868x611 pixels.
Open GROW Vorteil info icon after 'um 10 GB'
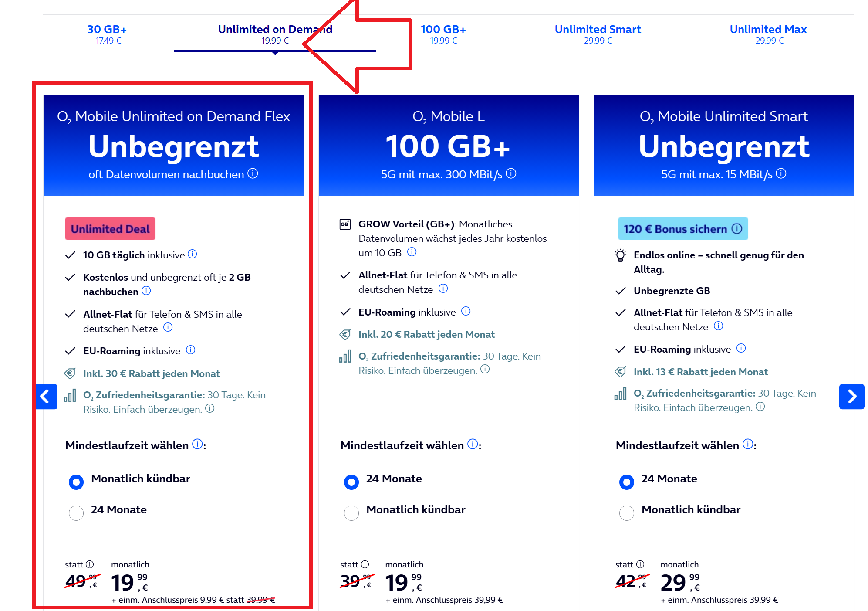[x=412, y=252]
